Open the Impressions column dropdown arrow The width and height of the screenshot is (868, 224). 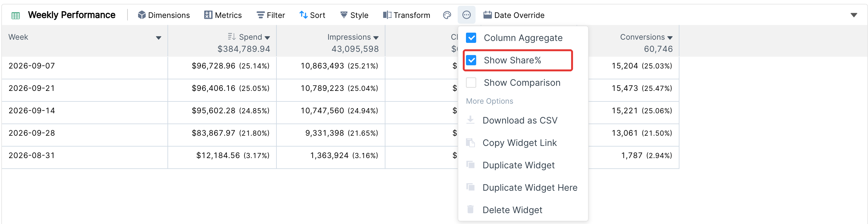click(x=376, y=38)
